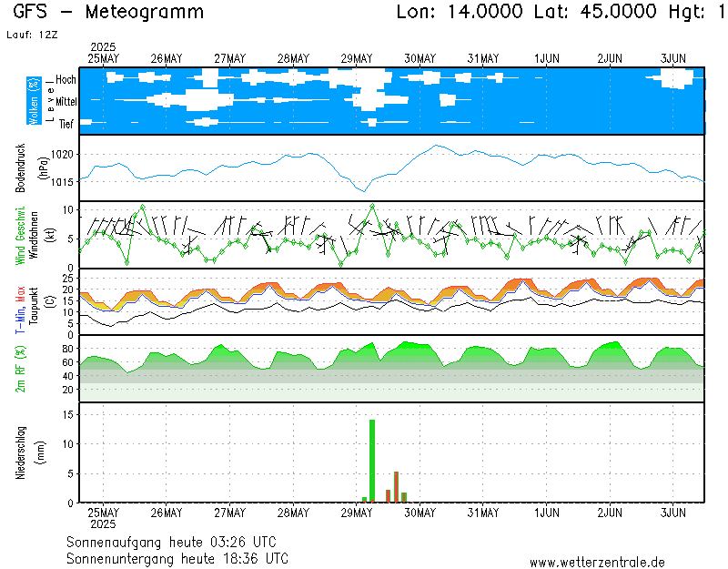
Task: Click the 'T-Min, Max' axis title
Action: (x=20, y=310)
